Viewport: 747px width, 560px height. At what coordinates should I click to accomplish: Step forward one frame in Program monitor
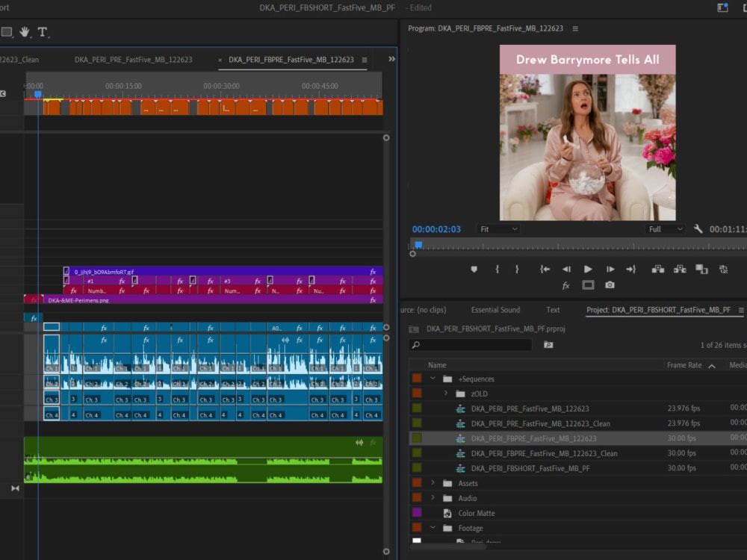tap(610, 269)
